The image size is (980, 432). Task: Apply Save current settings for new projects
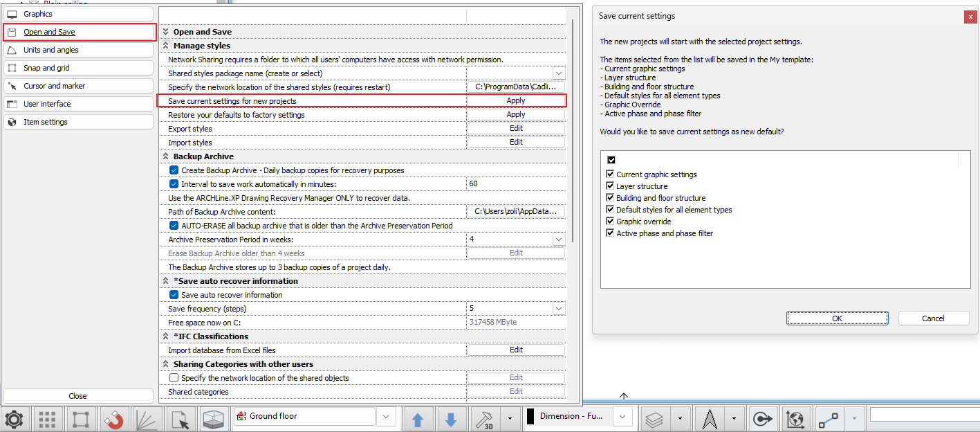[516, 101]
